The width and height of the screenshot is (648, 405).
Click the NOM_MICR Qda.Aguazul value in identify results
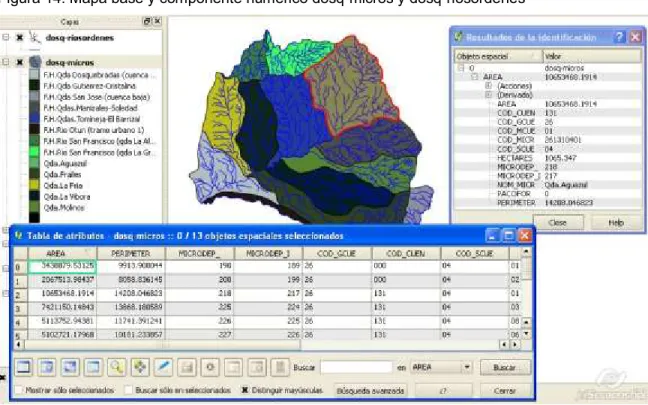[x=566, y=185]
